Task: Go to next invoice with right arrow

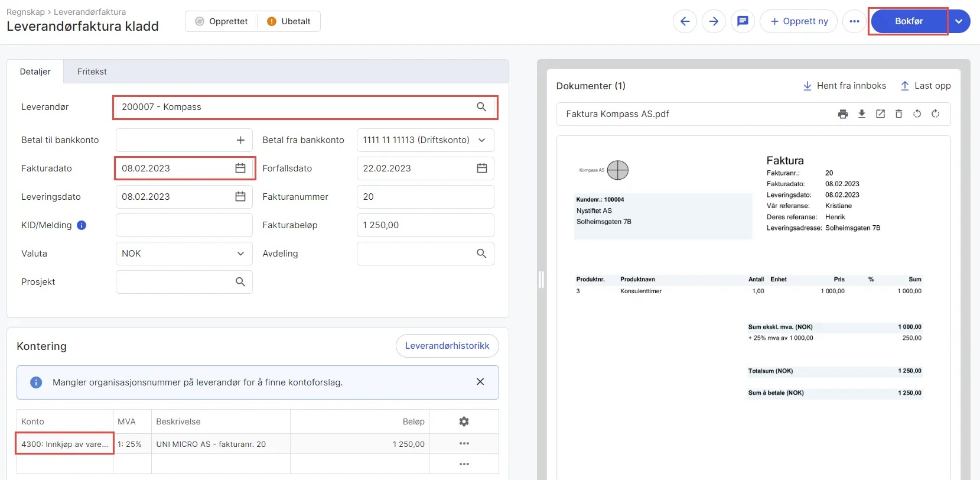Action: click(714, 21)
